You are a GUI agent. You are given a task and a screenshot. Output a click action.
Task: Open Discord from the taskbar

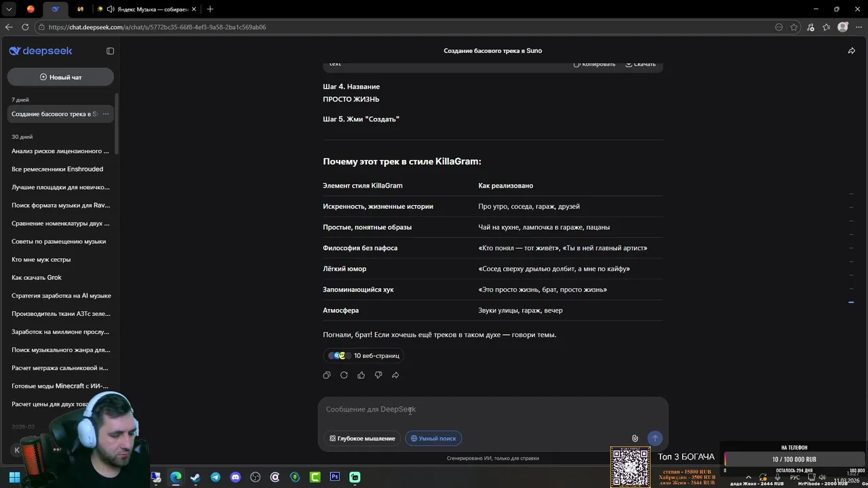235,477
